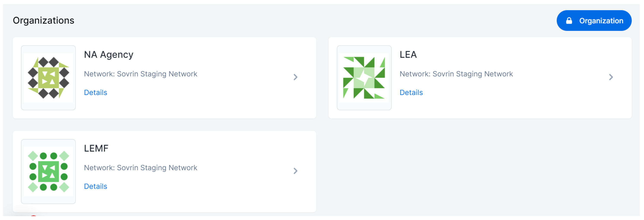Viewport: 644px width, 220px height.
Task: Click LEMF's Sovrin Staging Network text
Action: click(x=141, y=168)
